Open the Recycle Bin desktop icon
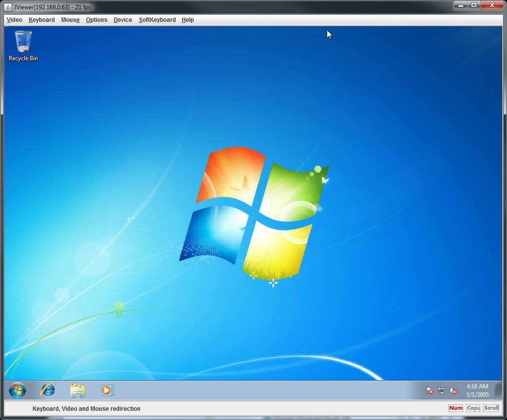 click(x=23, y=46)
